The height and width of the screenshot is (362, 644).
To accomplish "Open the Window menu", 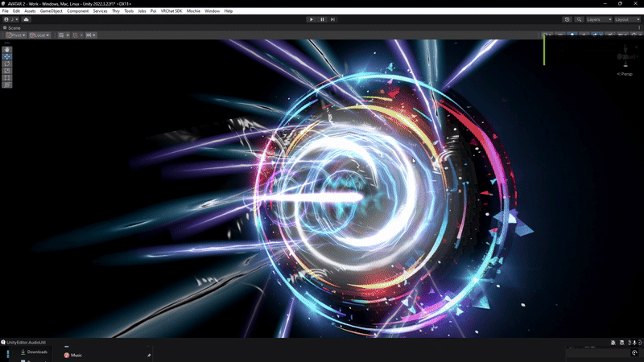I will 213,11.
